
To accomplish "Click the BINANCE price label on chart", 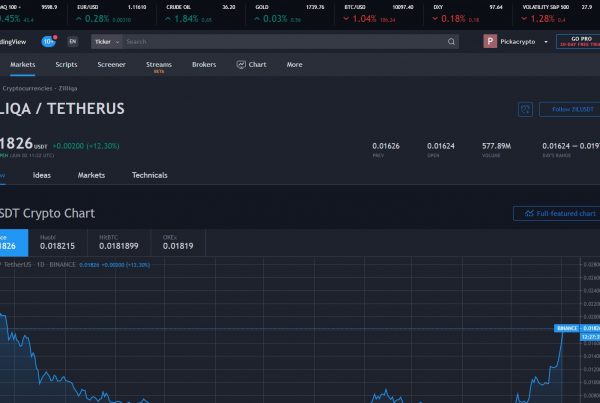I will pos(567,328).
